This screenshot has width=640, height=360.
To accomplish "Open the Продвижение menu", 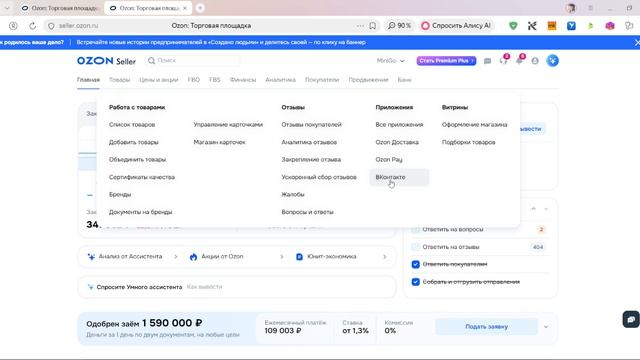I will pos(368,80).
